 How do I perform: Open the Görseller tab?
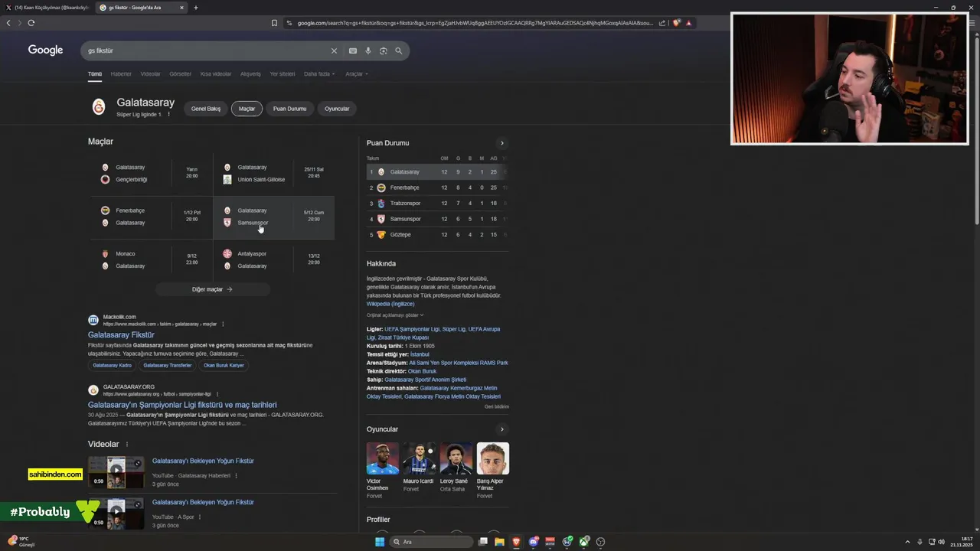[x=180, y=74]
